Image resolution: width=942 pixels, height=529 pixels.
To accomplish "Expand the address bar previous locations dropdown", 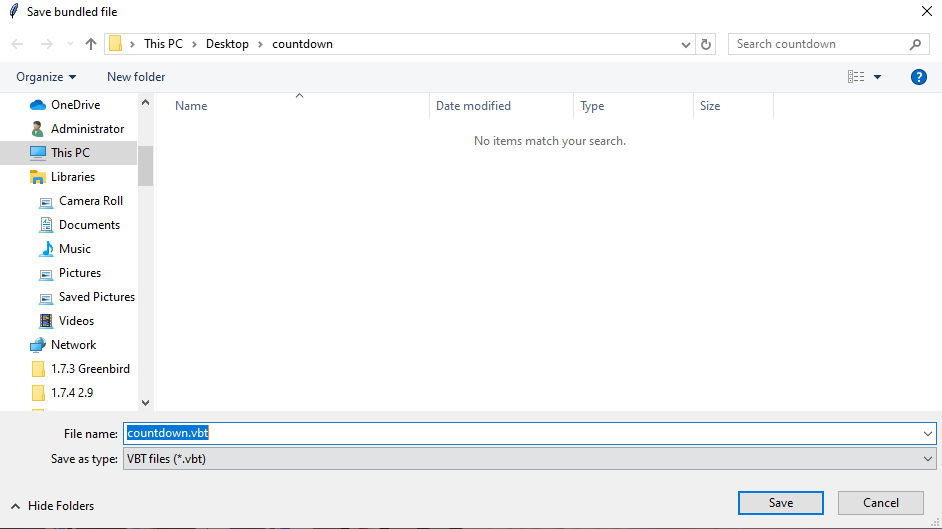I will (686, 44).
